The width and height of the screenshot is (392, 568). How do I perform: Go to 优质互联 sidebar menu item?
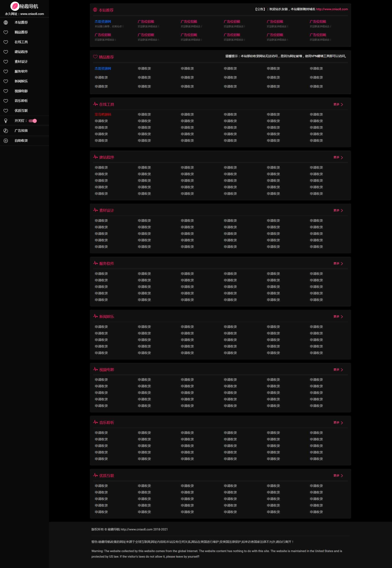click(x=21, y=111)
